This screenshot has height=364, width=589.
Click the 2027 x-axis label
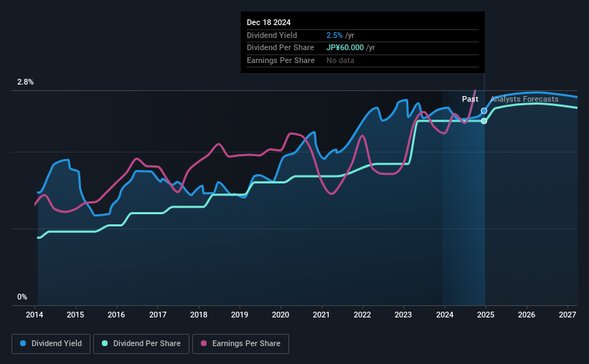(x=567, y=315)
